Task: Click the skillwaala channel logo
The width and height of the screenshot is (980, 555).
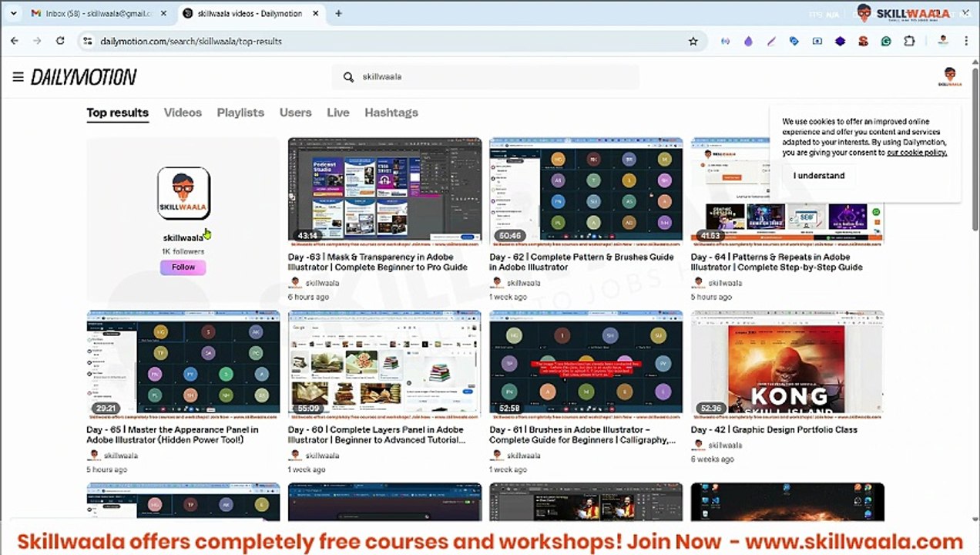Action: [183, 193]
